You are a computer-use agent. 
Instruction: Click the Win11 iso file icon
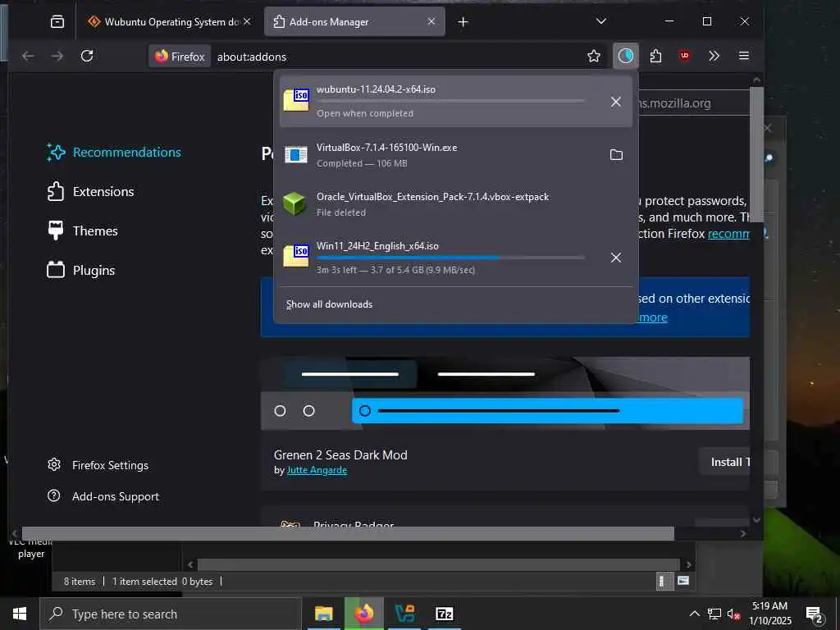click(296, 255)
